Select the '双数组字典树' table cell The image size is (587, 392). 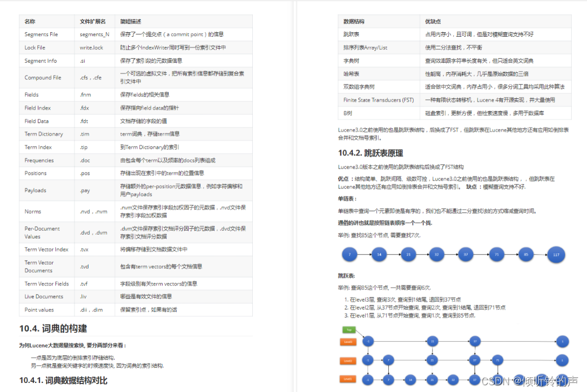[379, 87]
